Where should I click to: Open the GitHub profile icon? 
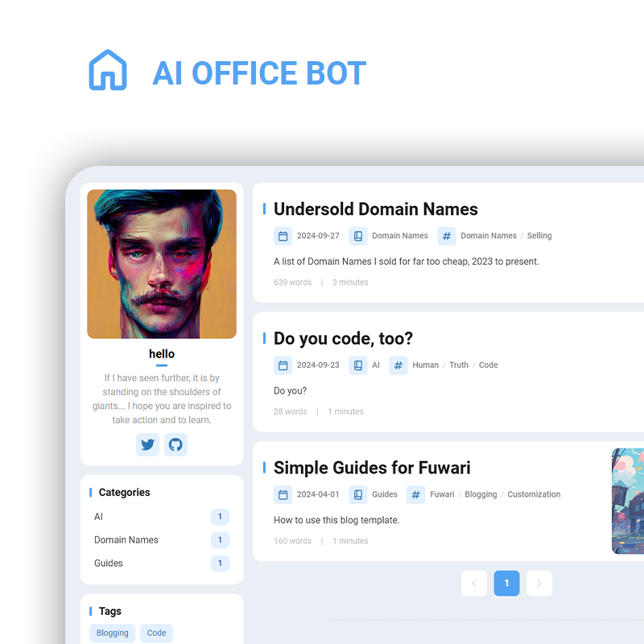coord(175,444)
